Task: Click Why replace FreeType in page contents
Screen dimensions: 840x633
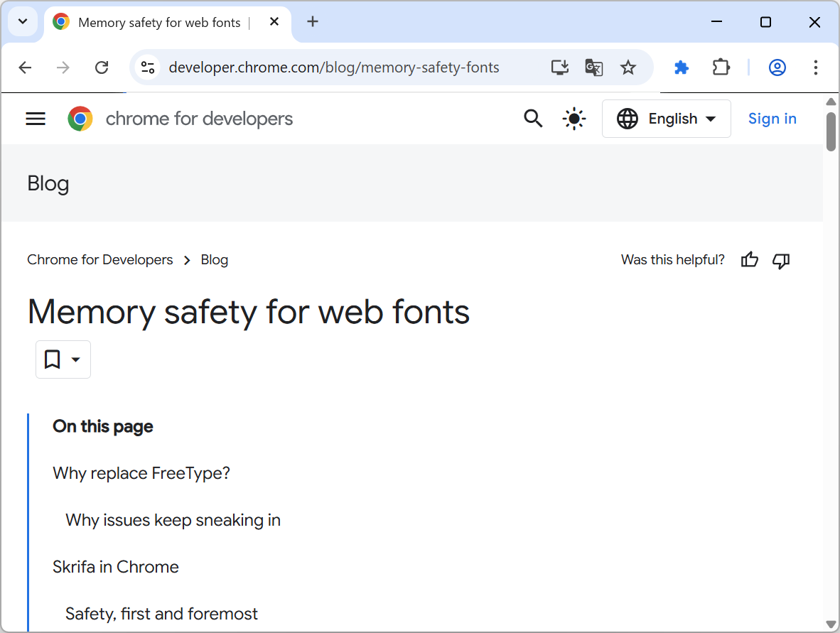Action: [x=141, y=472]
